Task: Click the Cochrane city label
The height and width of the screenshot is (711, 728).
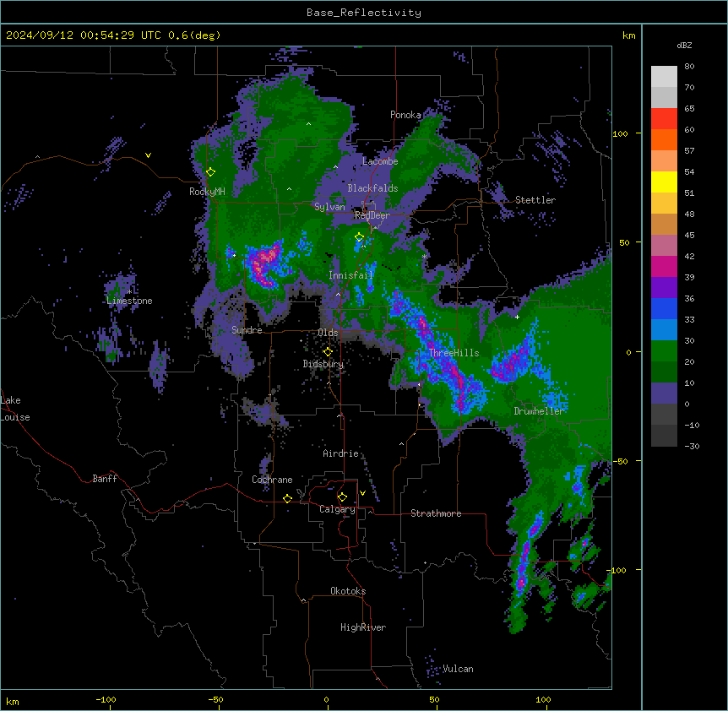Action: [x=272, y=480]
